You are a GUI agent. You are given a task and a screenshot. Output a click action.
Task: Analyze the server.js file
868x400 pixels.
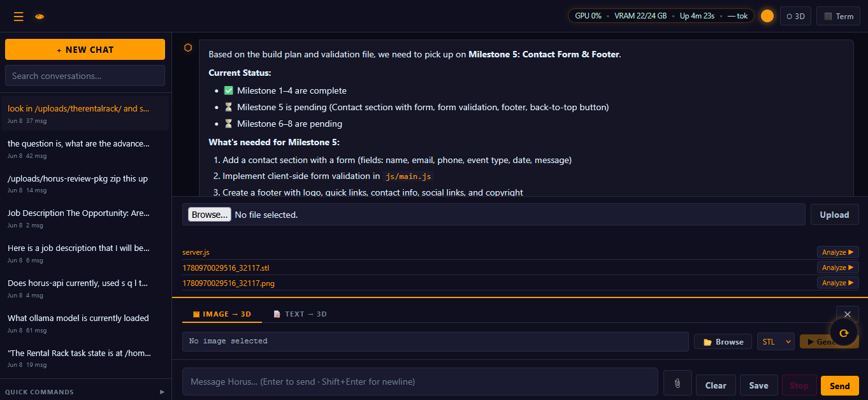pyautogui.click(x=837, y=252)
